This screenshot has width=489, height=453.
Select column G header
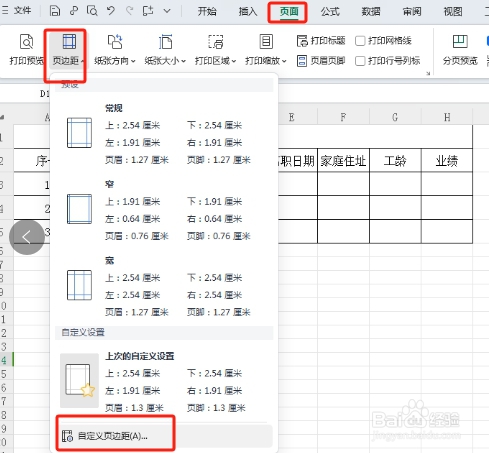tap(395, 117)
